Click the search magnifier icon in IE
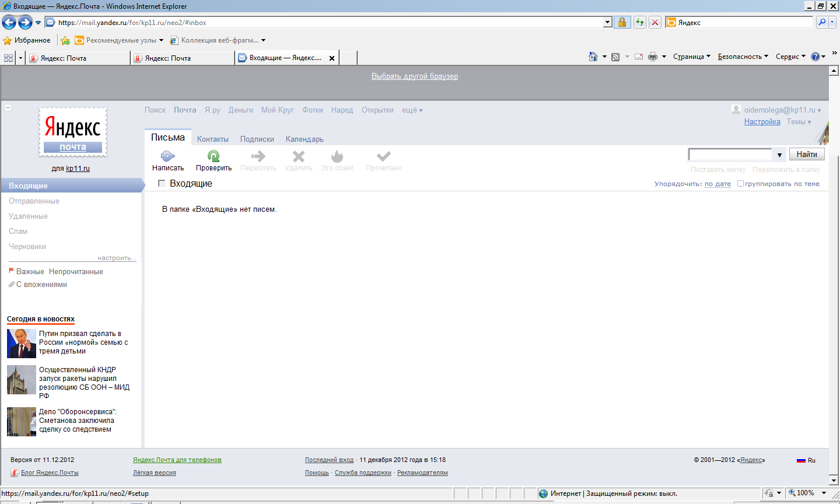The height and width of the screenshot is (504, 840). click(x=822, y=22)
